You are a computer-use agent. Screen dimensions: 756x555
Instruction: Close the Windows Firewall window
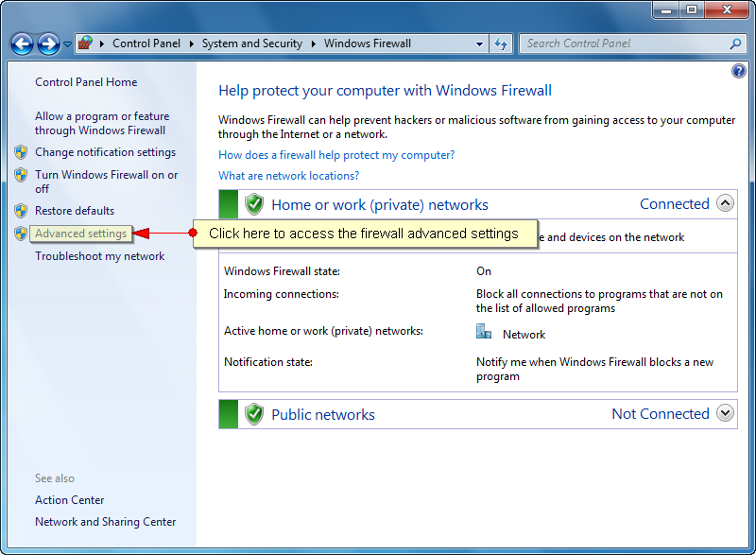click(727, 9)
